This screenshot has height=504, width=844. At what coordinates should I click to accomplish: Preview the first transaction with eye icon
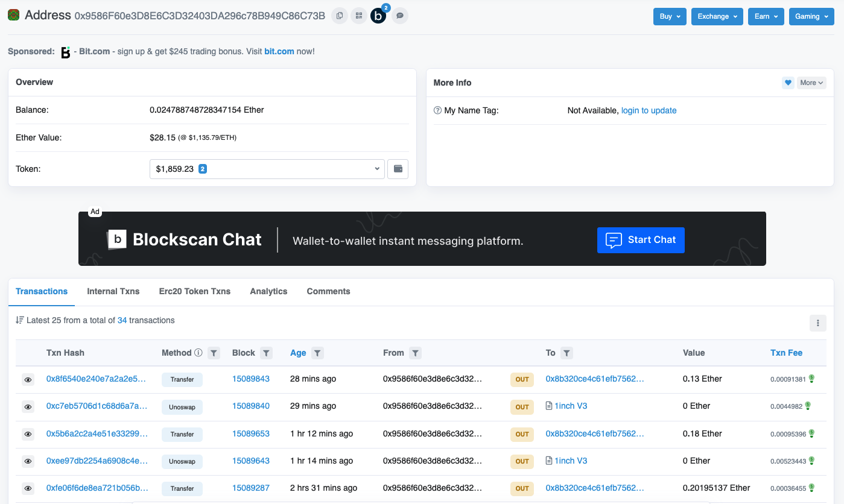(x=28, y=380)
